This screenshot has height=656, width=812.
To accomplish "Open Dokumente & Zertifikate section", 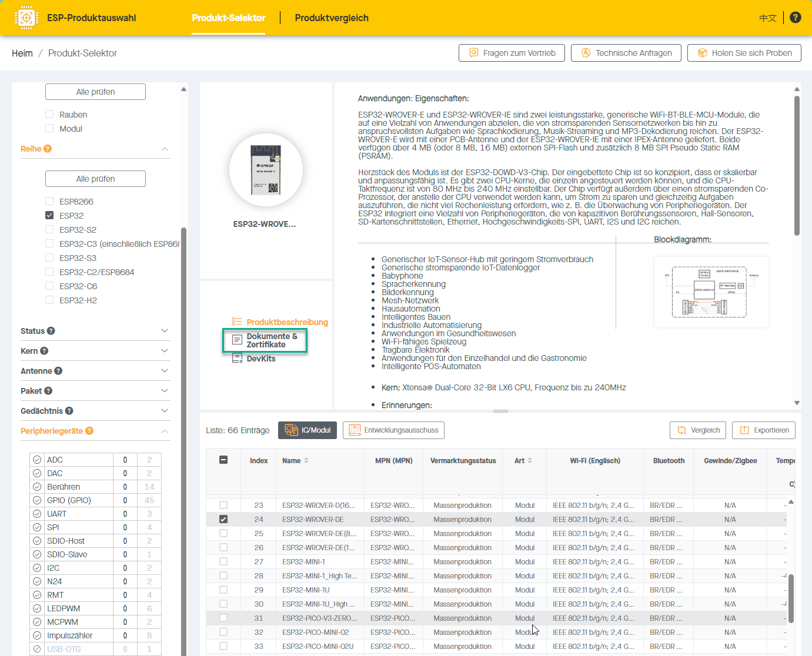I will [266, 340].
